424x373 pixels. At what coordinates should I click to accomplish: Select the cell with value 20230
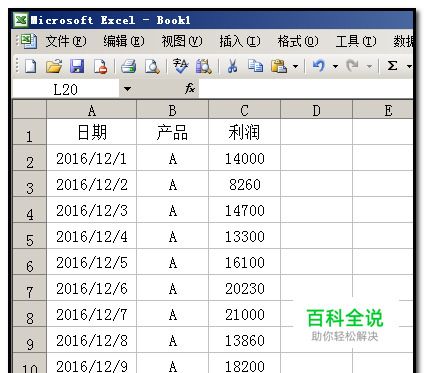coord(244,288)
